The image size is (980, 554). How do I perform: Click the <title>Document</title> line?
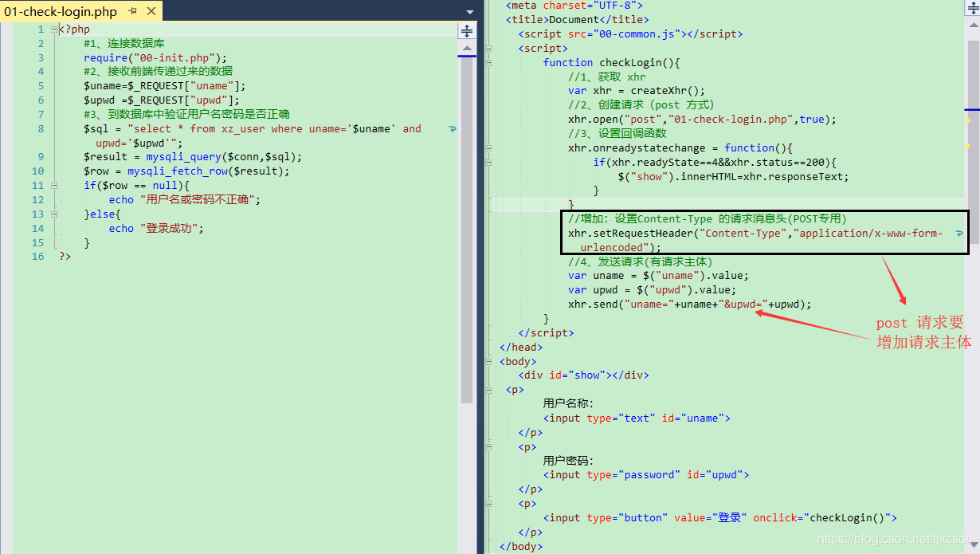click(x=578, y=20)
